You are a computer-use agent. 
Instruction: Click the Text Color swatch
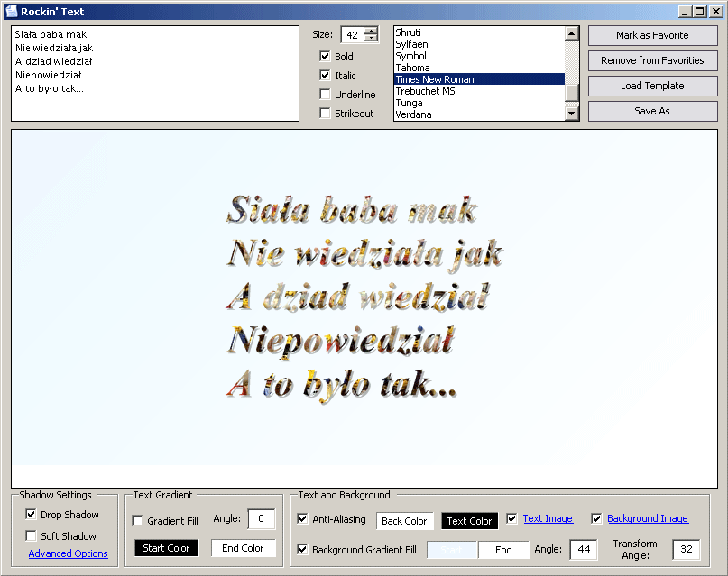click(x=469, y=520)
